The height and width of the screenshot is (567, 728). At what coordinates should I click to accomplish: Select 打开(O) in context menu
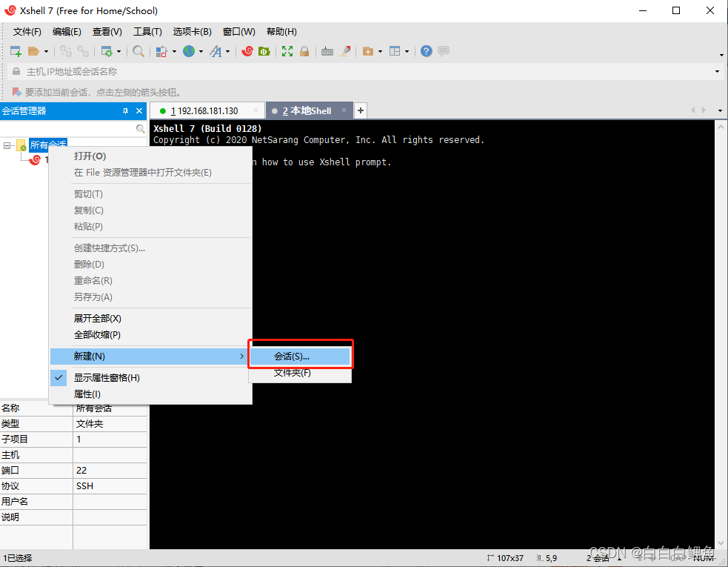[x=151, y=156]
